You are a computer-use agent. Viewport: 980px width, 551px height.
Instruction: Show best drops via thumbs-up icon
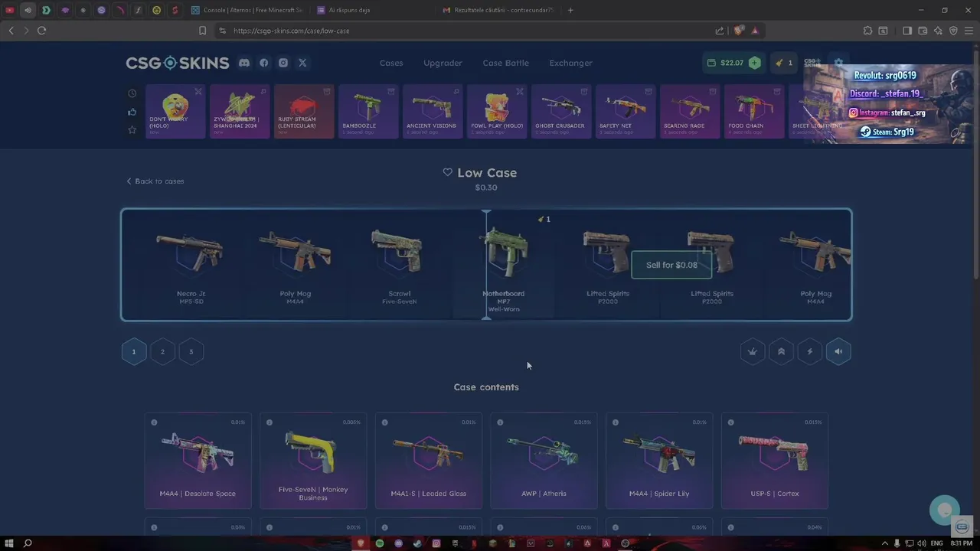tap(132, 112)
